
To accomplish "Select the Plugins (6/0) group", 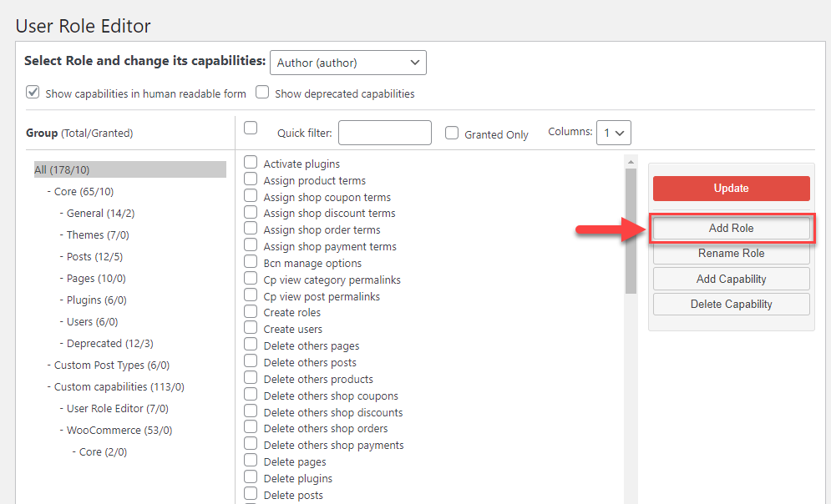I will pos(96,300).
